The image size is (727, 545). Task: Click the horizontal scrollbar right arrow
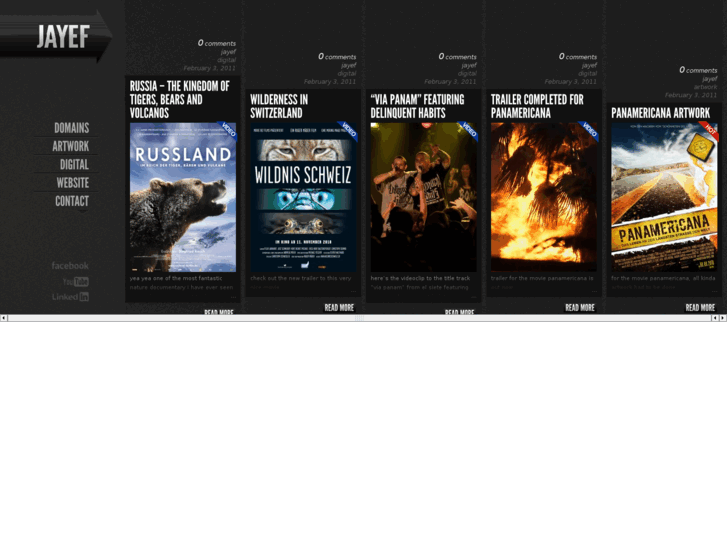[723, 318]
